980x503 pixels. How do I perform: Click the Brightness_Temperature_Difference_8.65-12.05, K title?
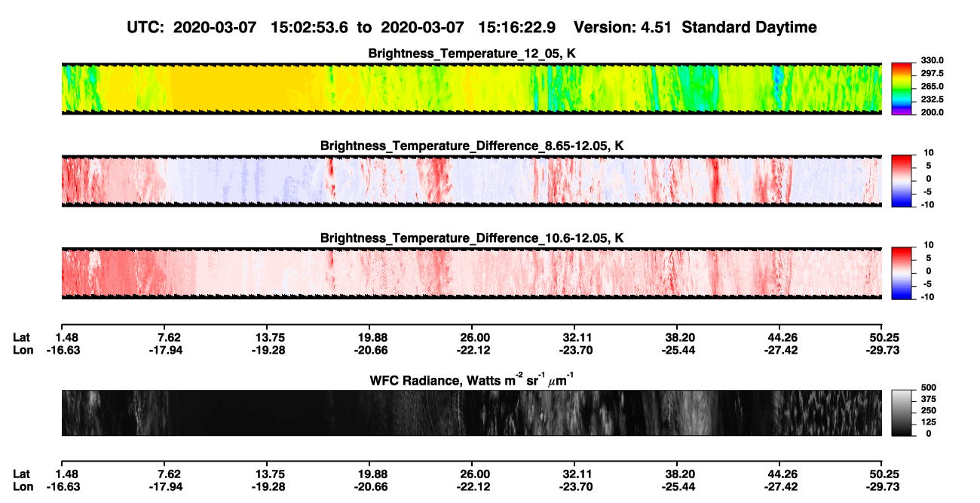tap(472, 146)
